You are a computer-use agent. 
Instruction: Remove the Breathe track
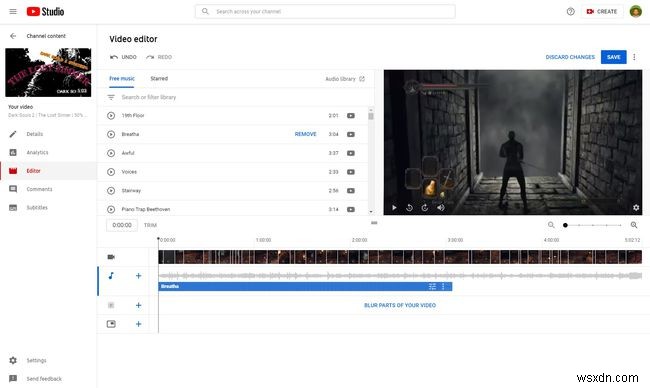pos(306,134)
